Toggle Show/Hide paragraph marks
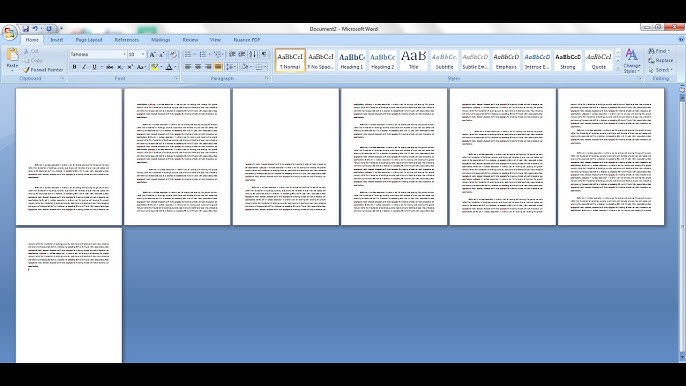686x386 pixels. pos(264,54)
